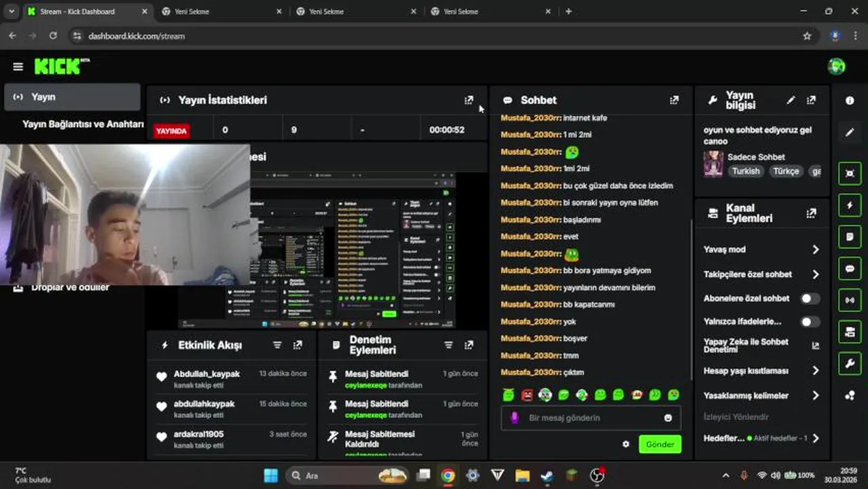The image size is (868, 489).
Task: Open File Explorer from taskbar
Action: pyautogui.click(x=522, y=475)
